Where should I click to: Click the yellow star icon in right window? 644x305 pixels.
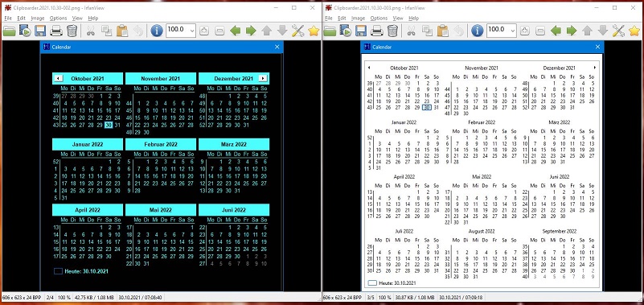634,31
